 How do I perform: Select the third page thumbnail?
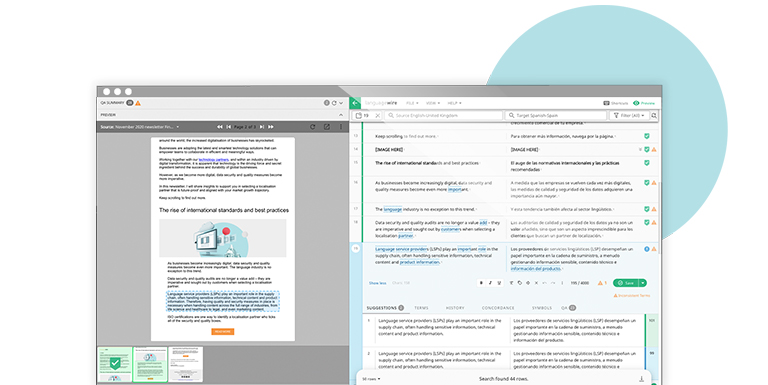[186, 364]
